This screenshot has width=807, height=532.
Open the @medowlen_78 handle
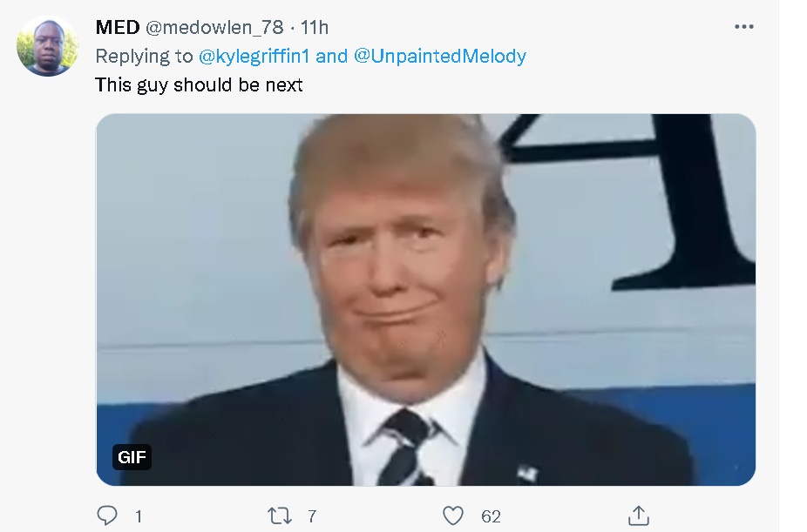pyautogui.click(x=214, y=27)
